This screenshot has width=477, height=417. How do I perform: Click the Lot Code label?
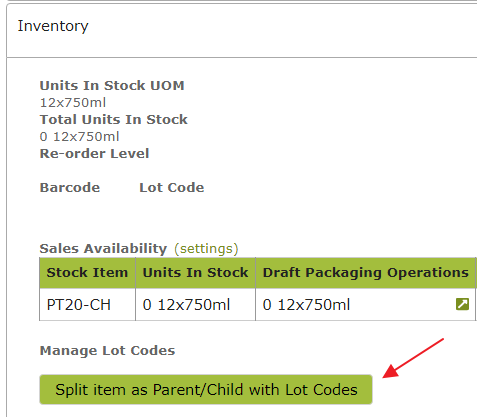click(x=172, y=188)
